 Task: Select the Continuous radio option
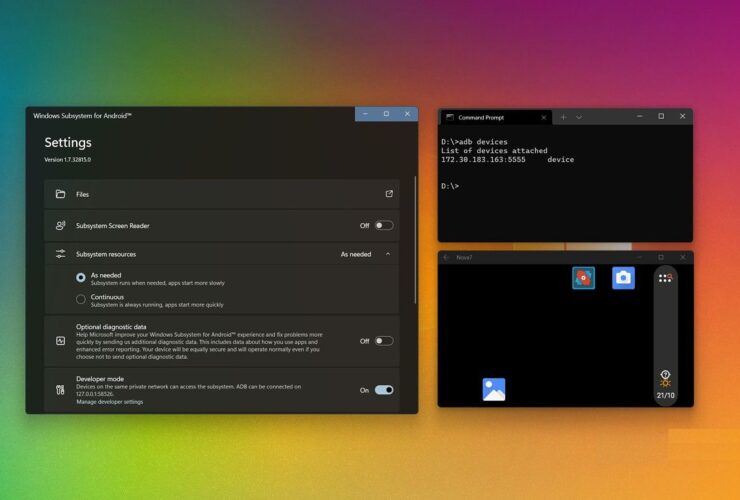click(x=81, y=299)
